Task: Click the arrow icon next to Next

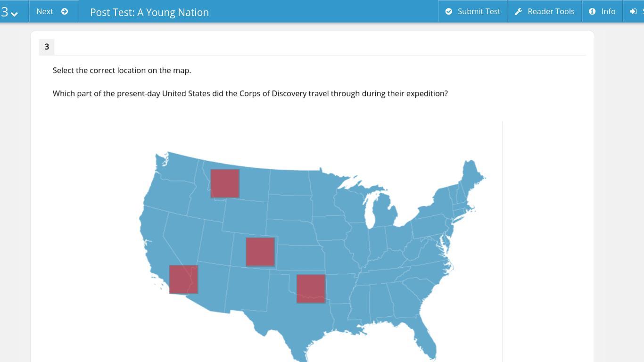Action: (x=65, y=11)
